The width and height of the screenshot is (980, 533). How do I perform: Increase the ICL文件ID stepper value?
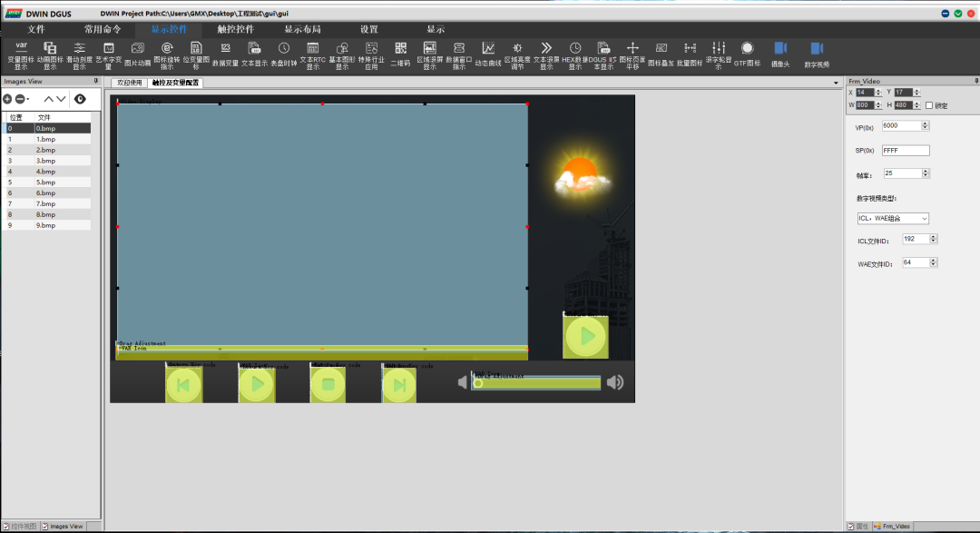coord(933,236)
